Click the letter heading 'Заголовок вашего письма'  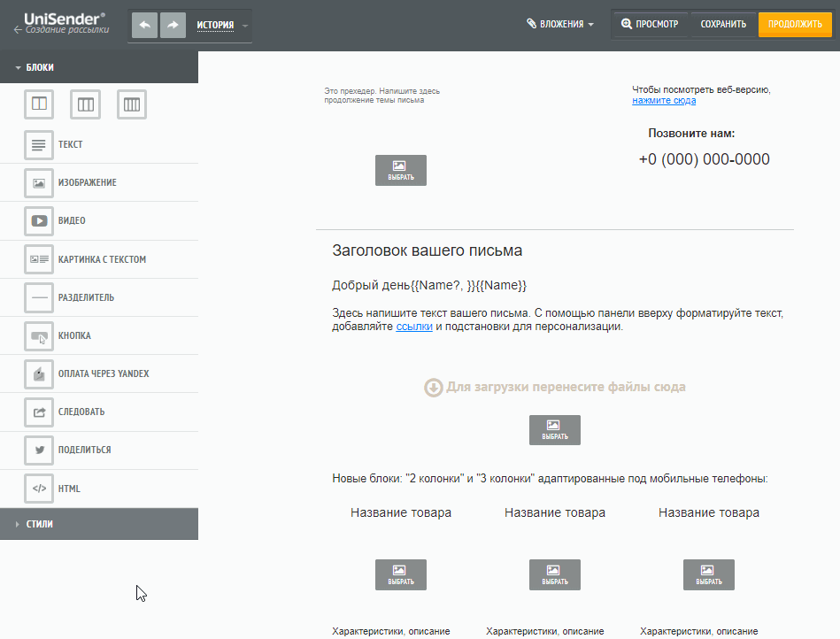pos(427,250)
